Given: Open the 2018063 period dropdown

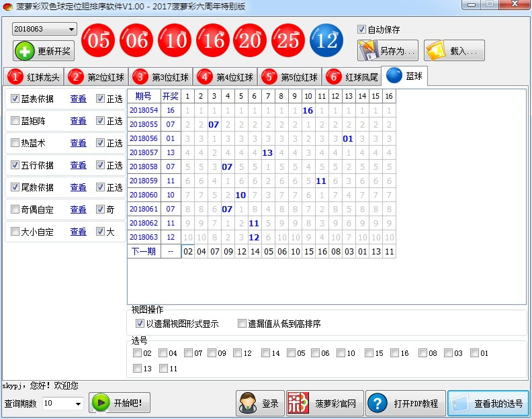Looking at the screenshot, I should click(71, 30).
